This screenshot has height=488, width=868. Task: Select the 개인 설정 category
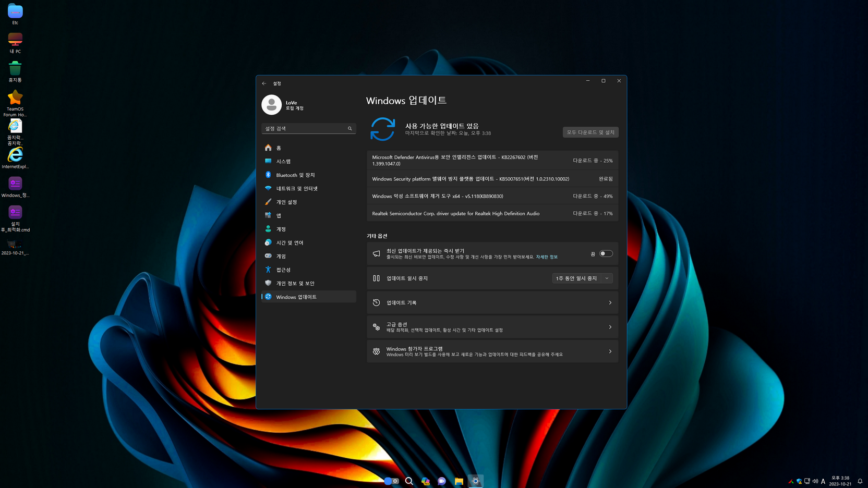[x=308, y=202]
